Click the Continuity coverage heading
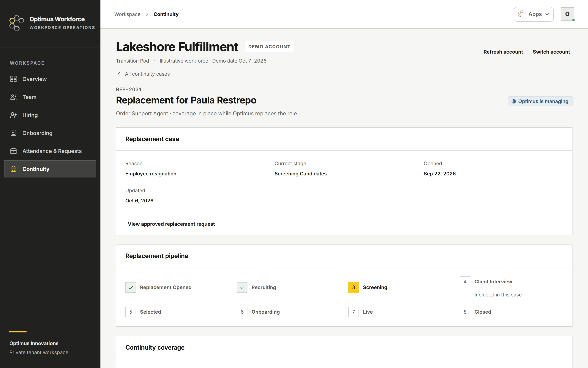 155,347
